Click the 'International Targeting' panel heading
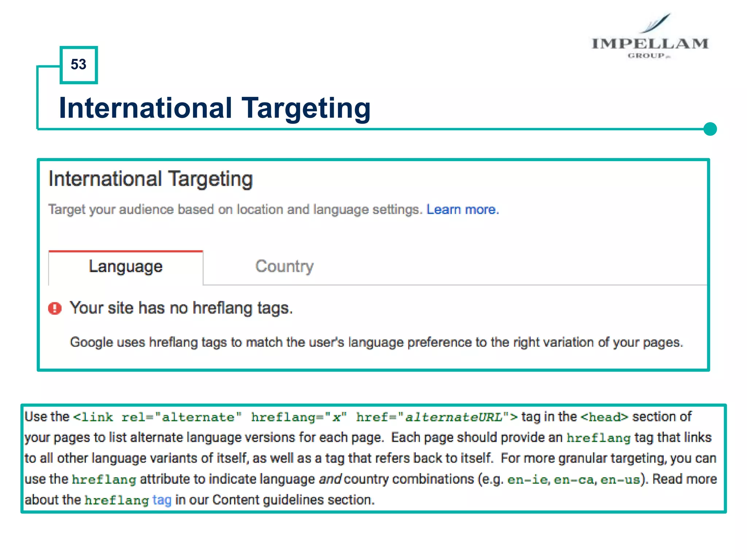The image size is (747, 560). (151, 179)
